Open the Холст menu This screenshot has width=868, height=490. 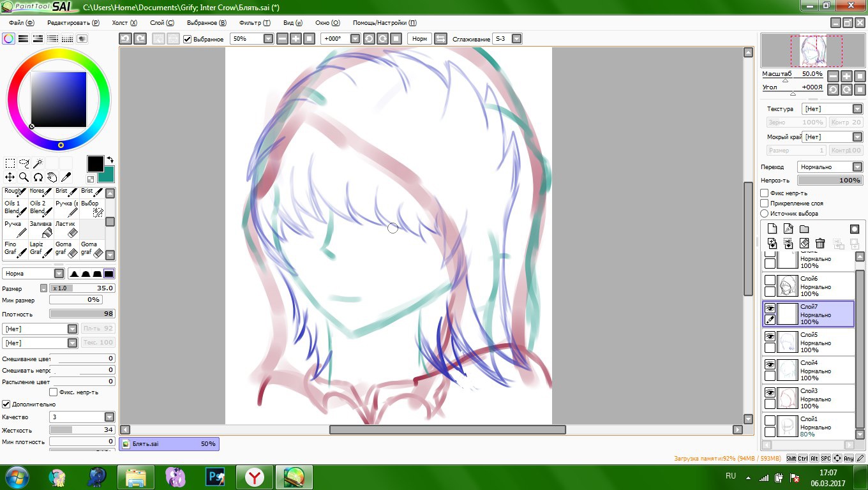point(124,22)
